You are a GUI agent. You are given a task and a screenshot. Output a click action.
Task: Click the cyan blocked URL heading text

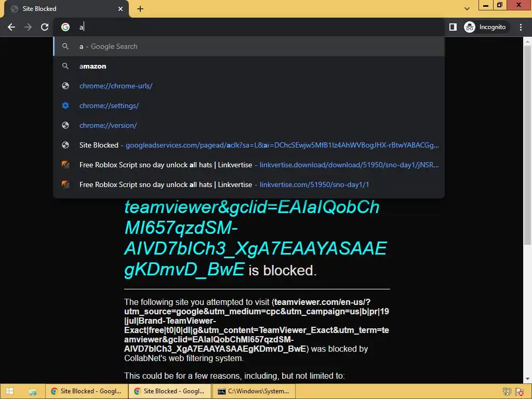(256, 238)
